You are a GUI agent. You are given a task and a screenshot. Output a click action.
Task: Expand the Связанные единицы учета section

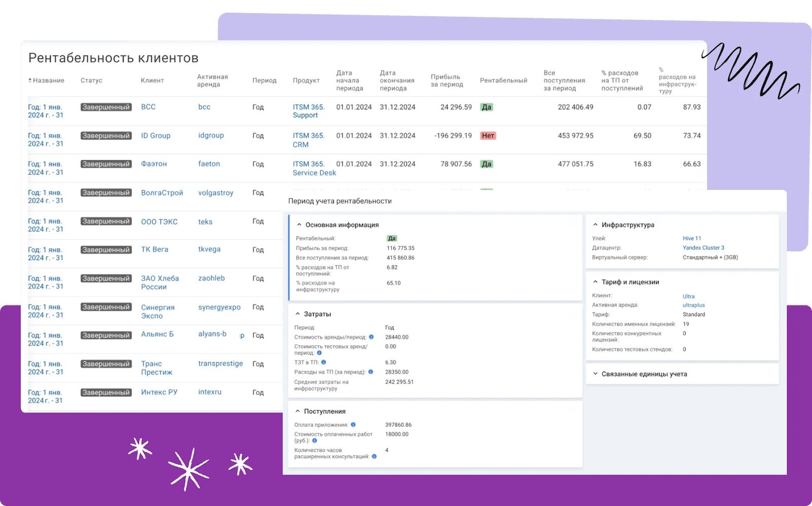[x=595, y=374]
